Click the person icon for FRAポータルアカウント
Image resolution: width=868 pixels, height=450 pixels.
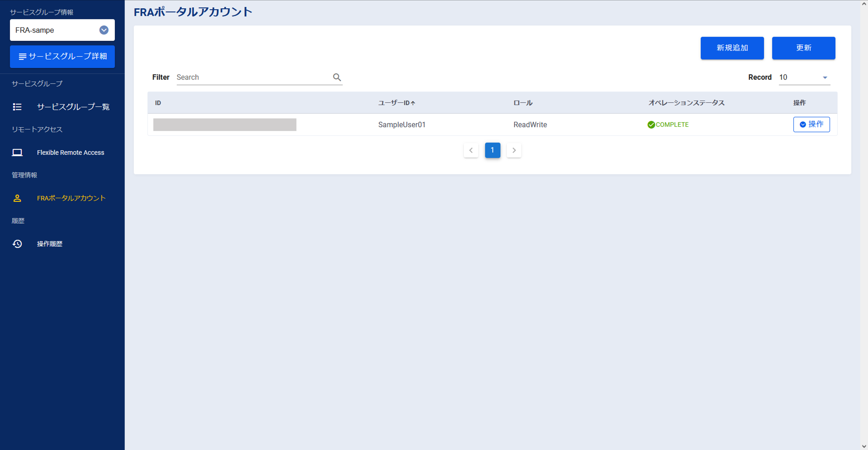point(17,198)
